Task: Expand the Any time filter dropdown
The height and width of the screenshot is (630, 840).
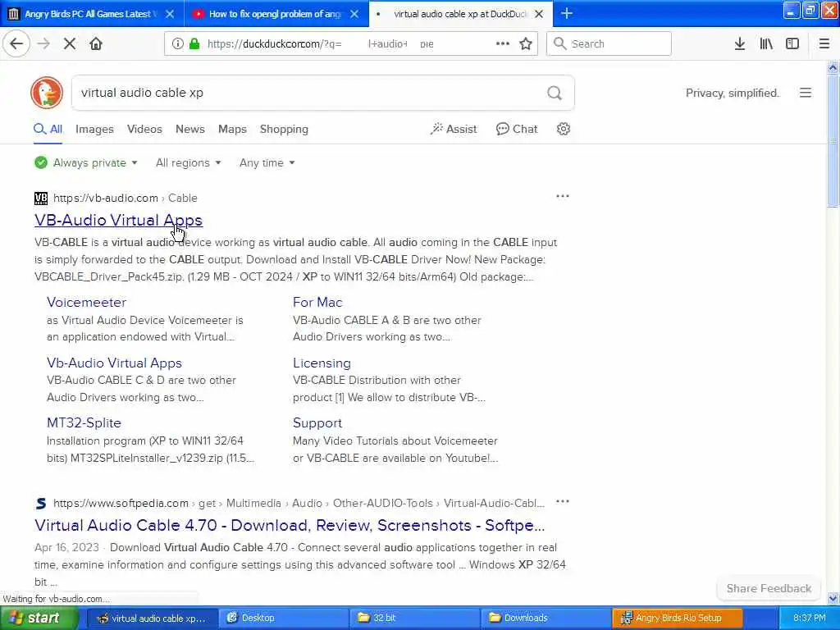Action: point(267,163)
